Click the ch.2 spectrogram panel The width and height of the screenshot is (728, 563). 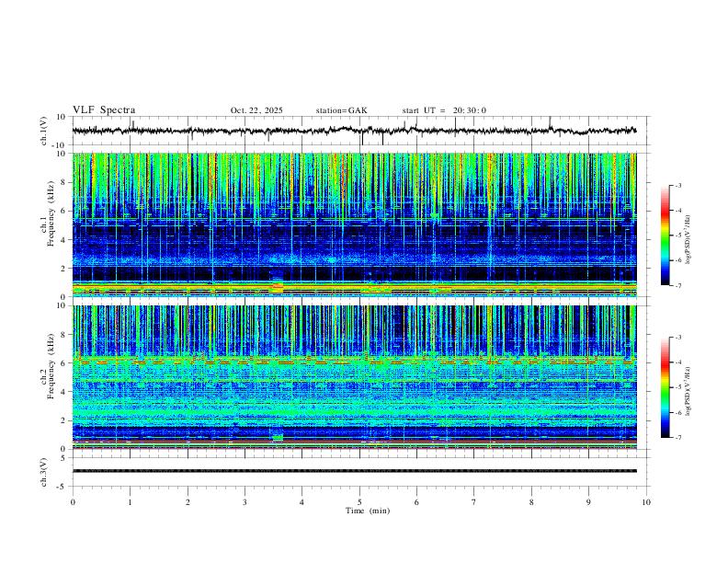pos(354,377)
